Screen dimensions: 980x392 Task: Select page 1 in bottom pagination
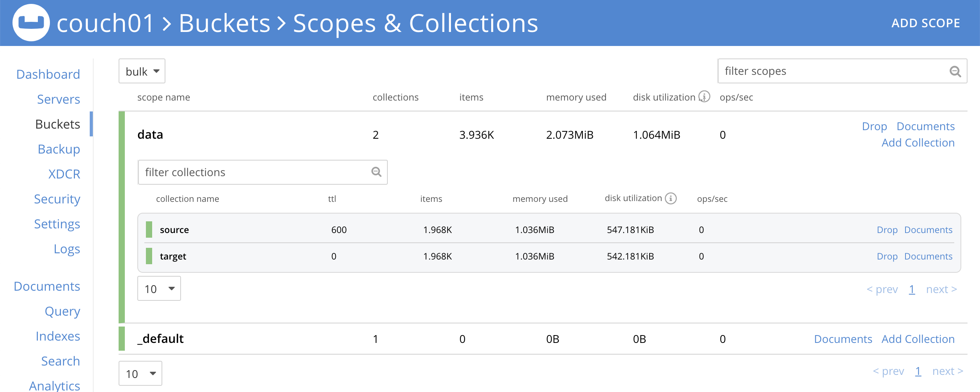click(x=918, y=371)
